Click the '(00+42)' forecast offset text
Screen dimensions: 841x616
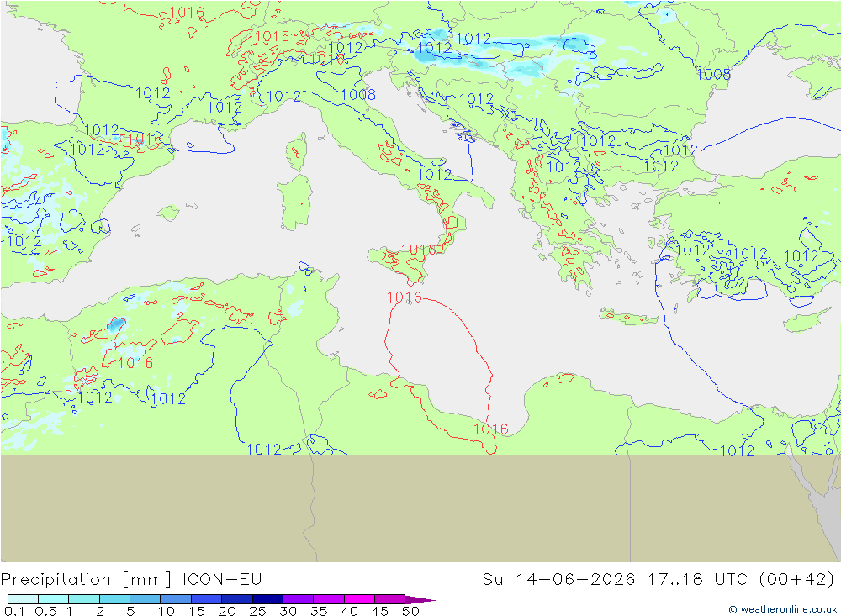coord(797,580)
